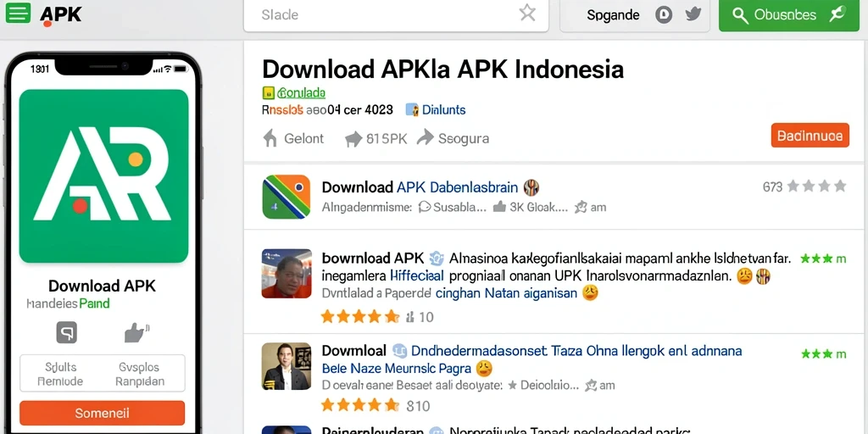This screenshot has width=868, height=434.
Task: Click the chat box icon on phone
Action: click(x=66, y=332)
